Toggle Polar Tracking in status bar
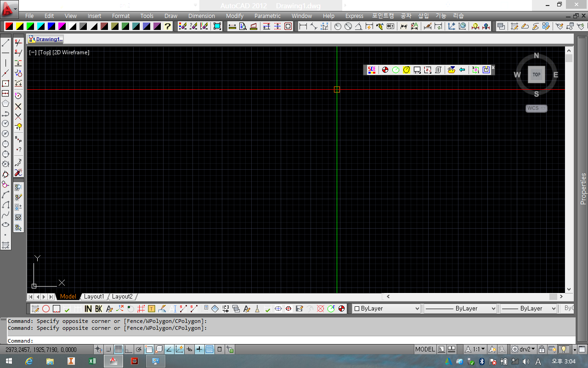The width and height of the screenshot is (588, 368). pyautogui.click(x=139, y=350)
